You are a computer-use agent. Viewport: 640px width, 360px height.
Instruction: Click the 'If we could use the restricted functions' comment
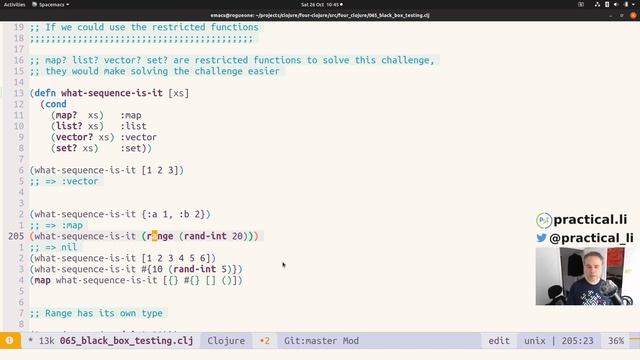click(144, 27)
